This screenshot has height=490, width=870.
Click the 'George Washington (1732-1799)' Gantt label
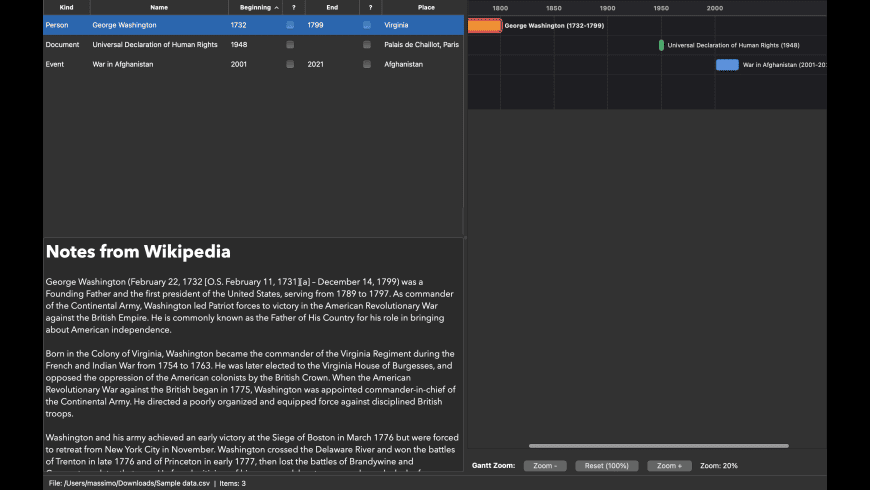pyautogui.click(x=554, y=26)
